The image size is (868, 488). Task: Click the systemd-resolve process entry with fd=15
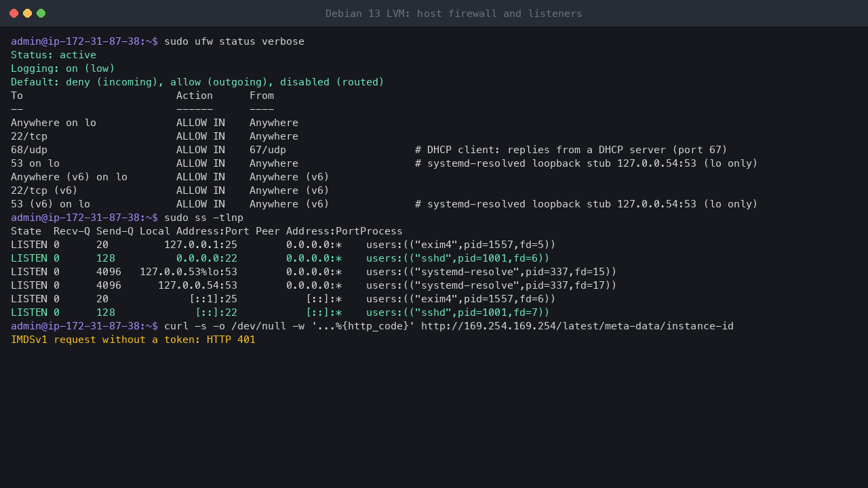492,272
